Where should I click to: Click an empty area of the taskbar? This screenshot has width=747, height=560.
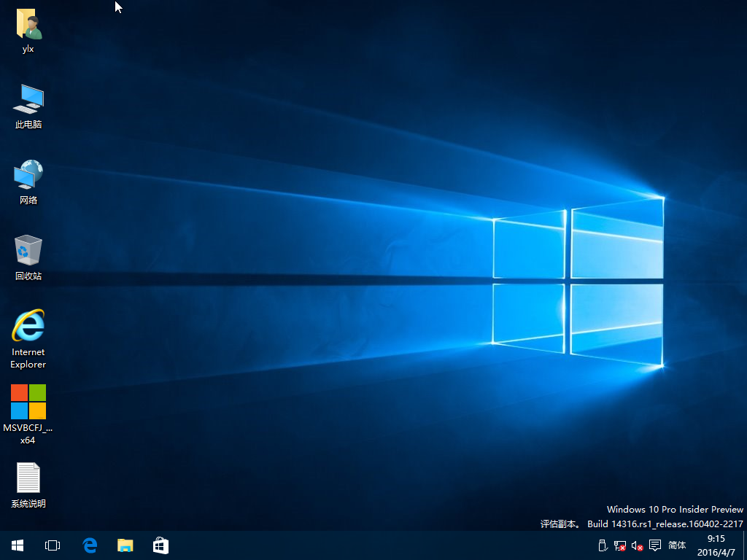[x=365, y=545]
